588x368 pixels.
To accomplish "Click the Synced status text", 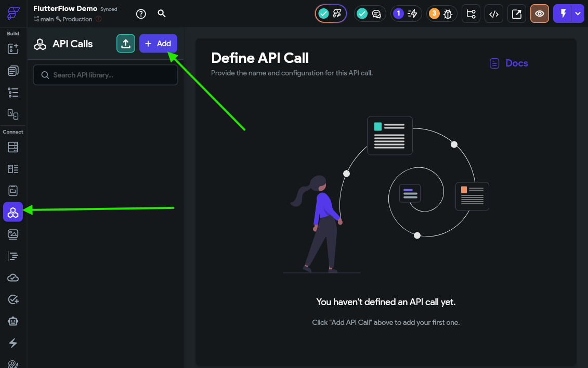I will click(x=109, y=9).
